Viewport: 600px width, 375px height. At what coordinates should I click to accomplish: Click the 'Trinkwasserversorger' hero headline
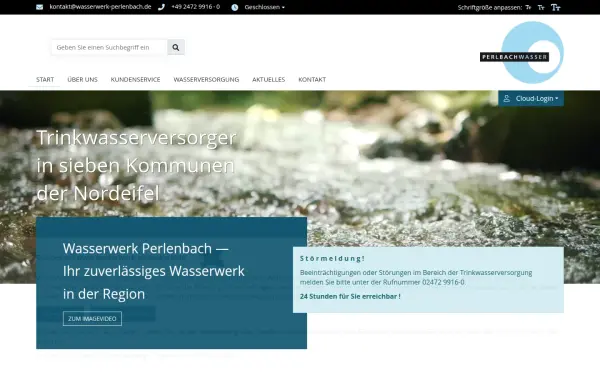tap(136, 138)
